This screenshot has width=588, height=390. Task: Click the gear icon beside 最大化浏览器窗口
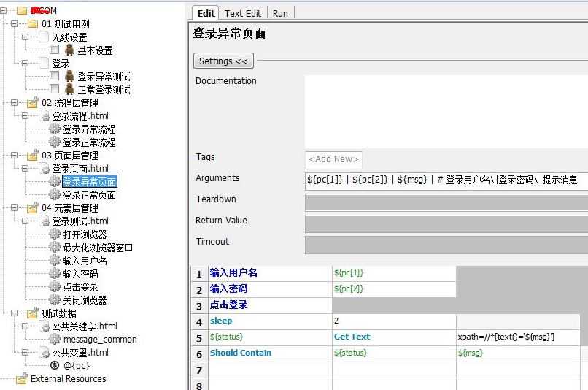(x=55, y=247)
